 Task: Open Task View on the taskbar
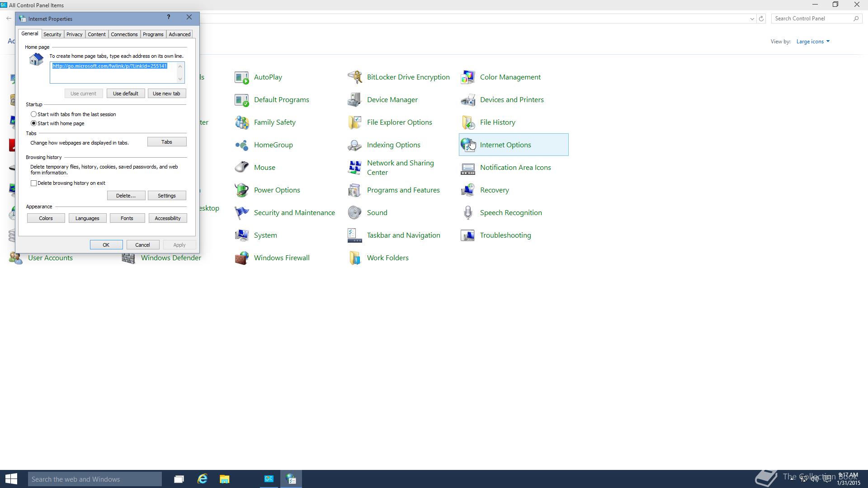coord(179,479)
